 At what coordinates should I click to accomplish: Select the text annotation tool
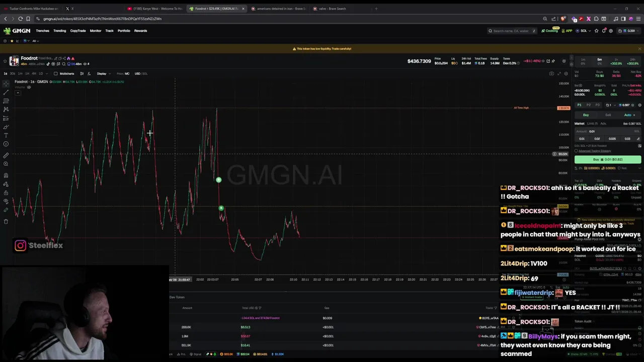(x=6, y=135)
